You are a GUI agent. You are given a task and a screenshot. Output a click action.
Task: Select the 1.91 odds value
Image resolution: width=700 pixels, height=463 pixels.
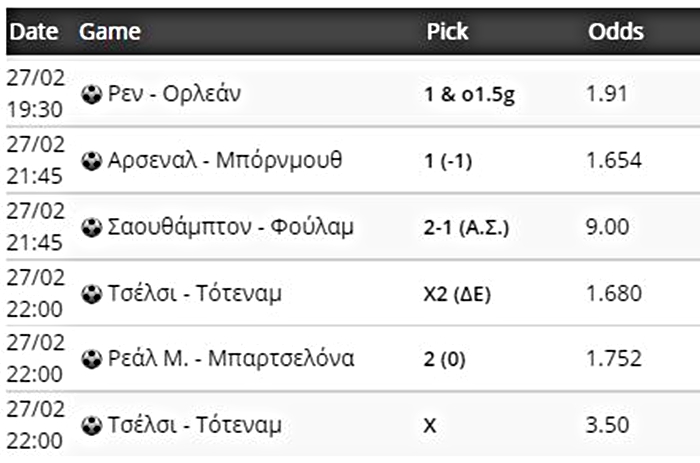606,95
